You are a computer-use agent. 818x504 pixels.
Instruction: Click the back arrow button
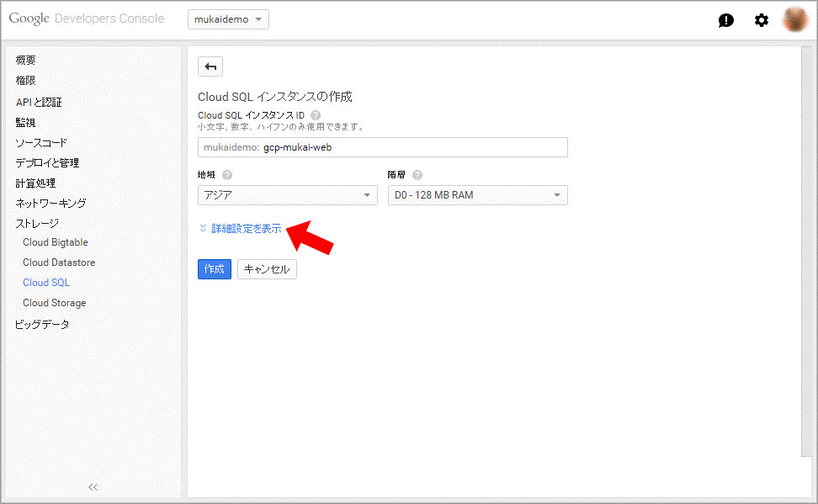(x=210, y=66)
